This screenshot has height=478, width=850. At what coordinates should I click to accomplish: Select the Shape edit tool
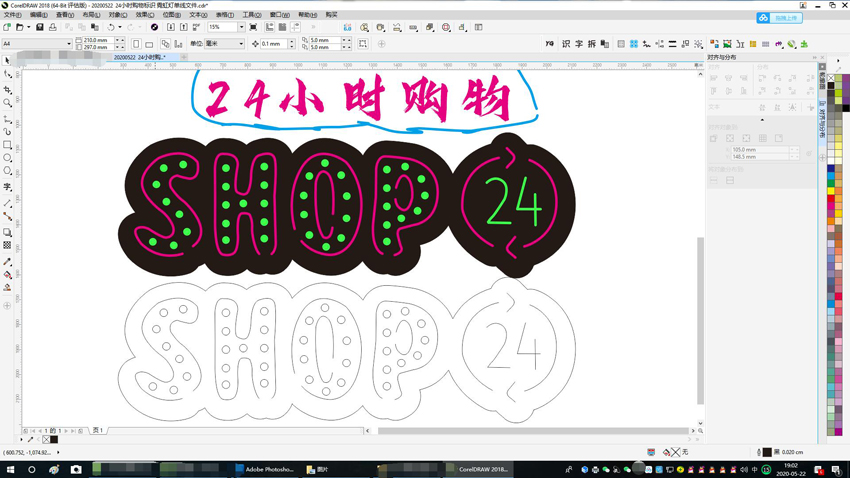[7, 74]
